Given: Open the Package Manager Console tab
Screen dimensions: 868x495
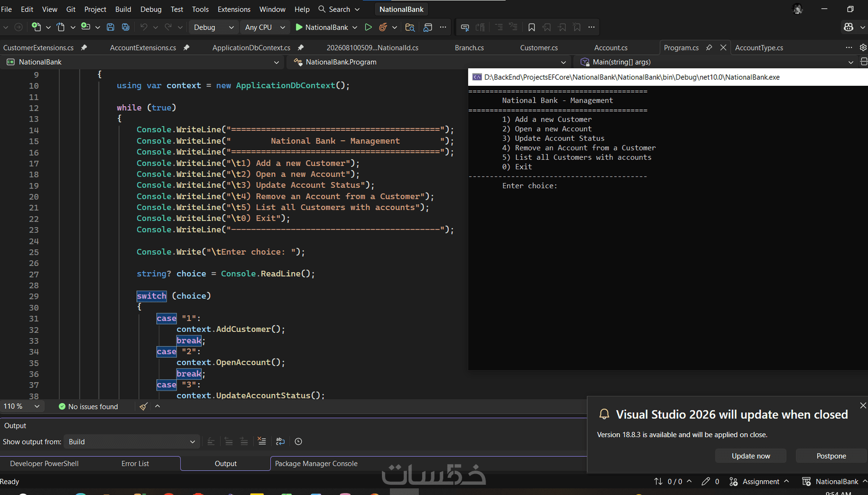Looking at the screenshot, I should point(316,463).
